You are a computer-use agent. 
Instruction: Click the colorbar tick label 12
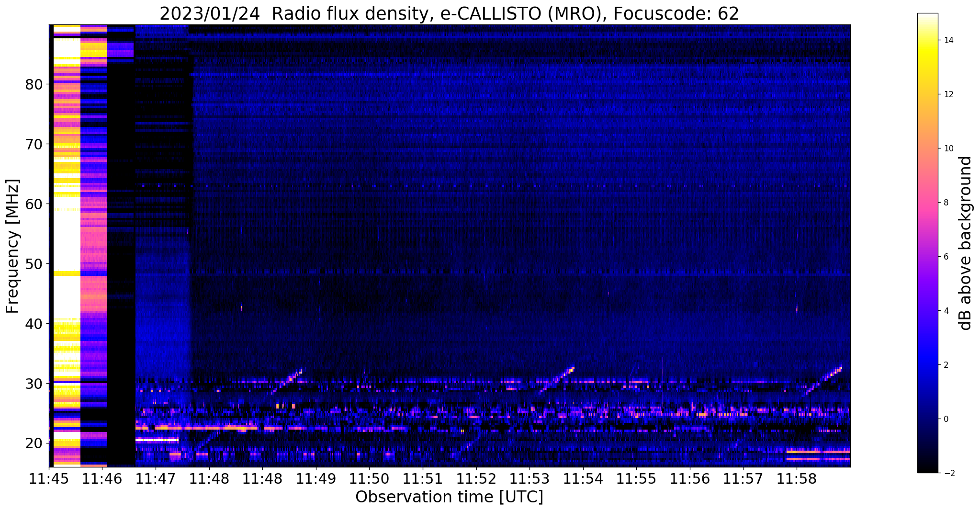tap(948, 94)
